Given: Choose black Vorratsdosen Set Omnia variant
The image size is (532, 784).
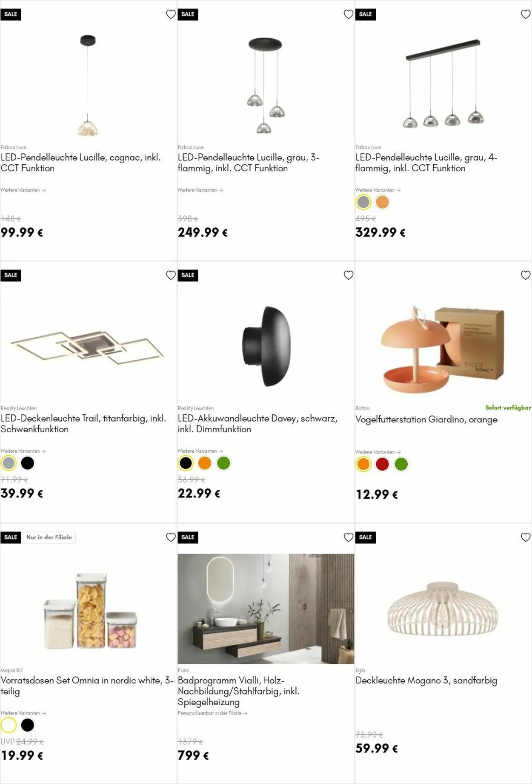Looking at the screenshot, I should click(28, 725).
